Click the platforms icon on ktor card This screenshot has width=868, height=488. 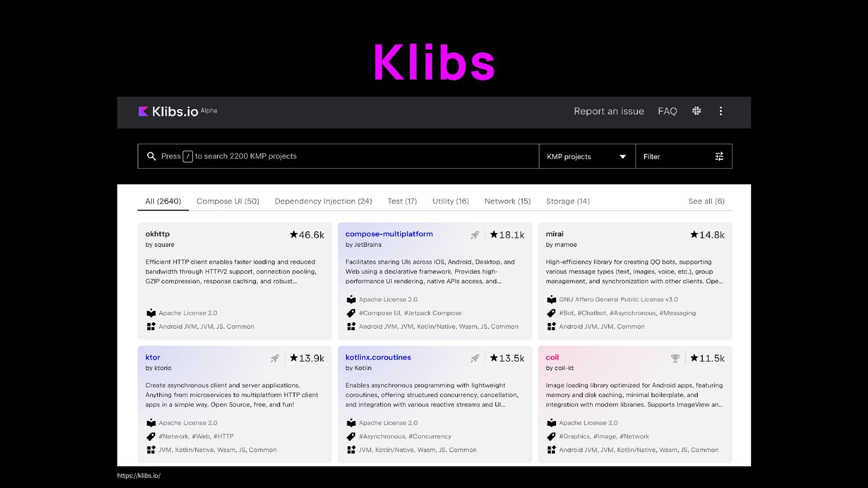pos(151,450)
